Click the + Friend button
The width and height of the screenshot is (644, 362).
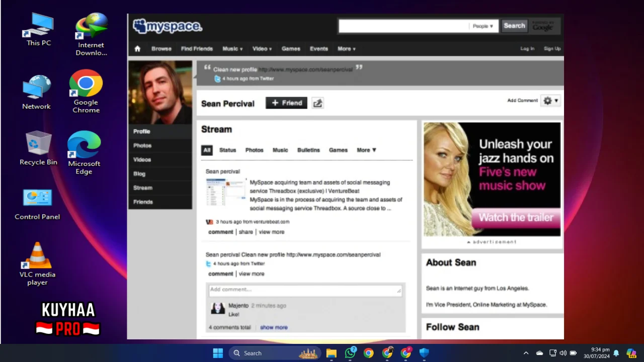coord(286,103)
